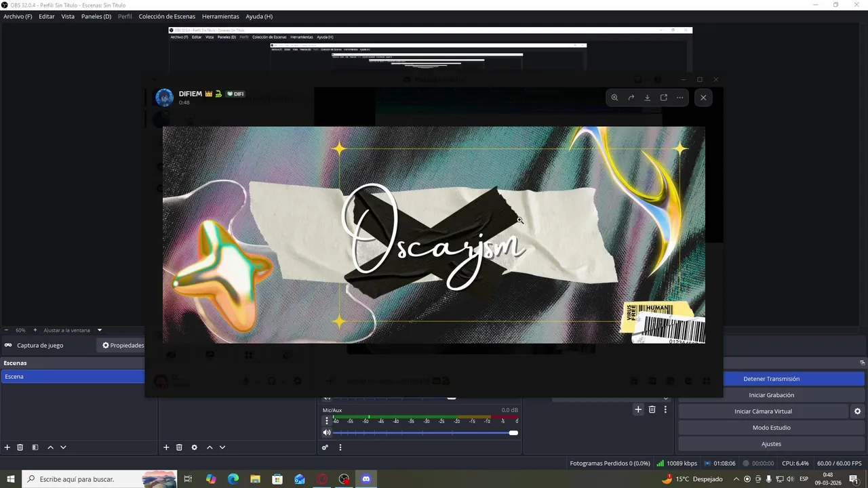Open the Windows notification center
This screenshot has width=868, height=488.
(x=854, y=479)
